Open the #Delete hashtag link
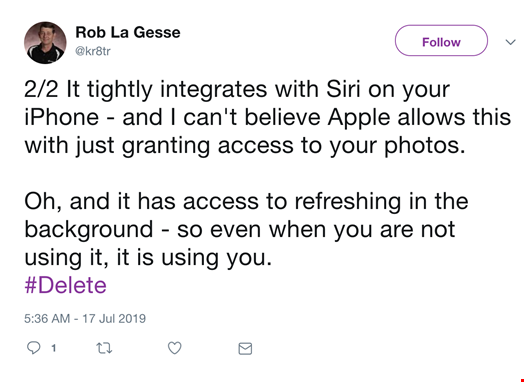Viewport: 524px width, 382px height. 66,285
